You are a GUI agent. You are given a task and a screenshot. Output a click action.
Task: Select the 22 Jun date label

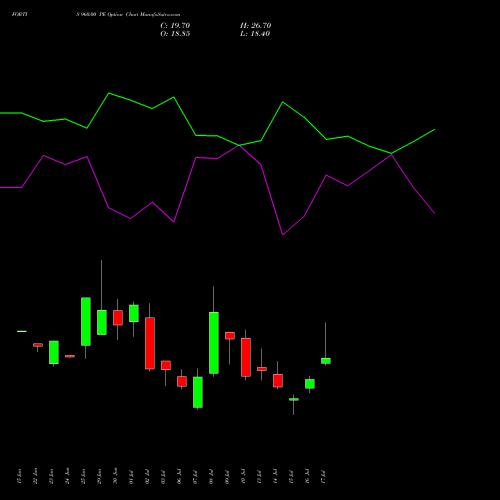35,476
